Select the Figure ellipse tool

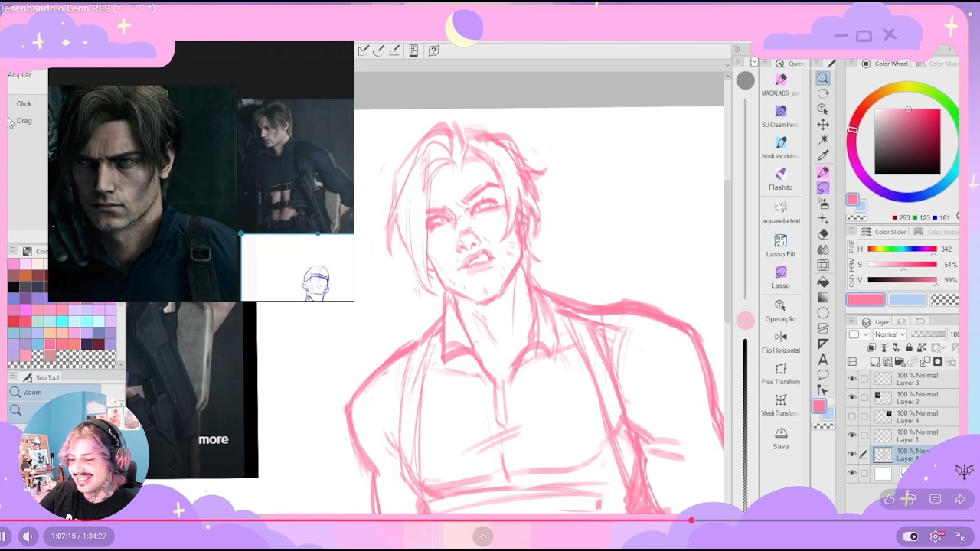point(823,313)
